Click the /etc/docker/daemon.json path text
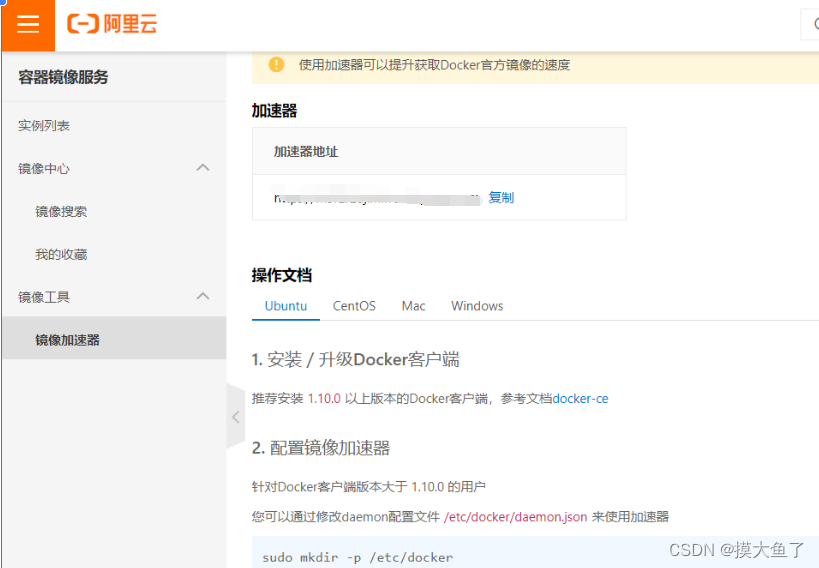 click(x=516, y=517)
